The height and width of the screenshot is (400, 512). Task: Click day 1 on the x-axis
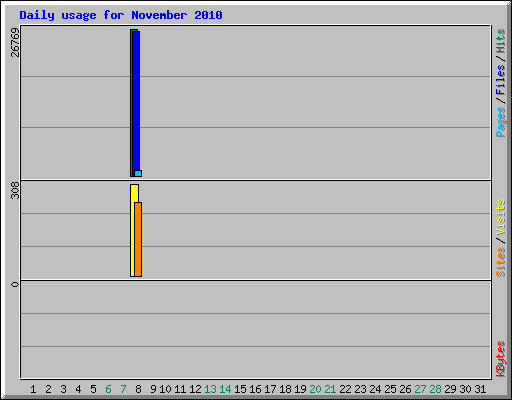click(33, 389)
